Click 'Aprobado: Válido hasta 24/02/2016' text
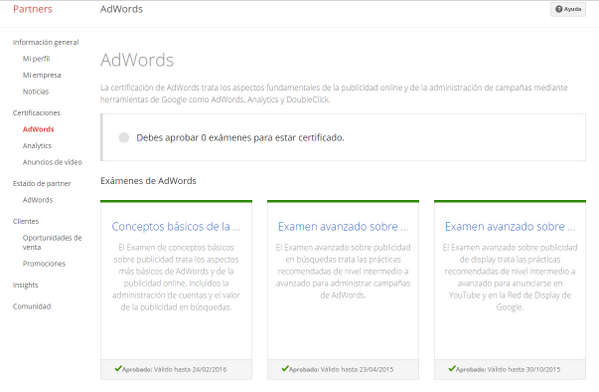This screenshot has width=599, height=392. [174, 369]
